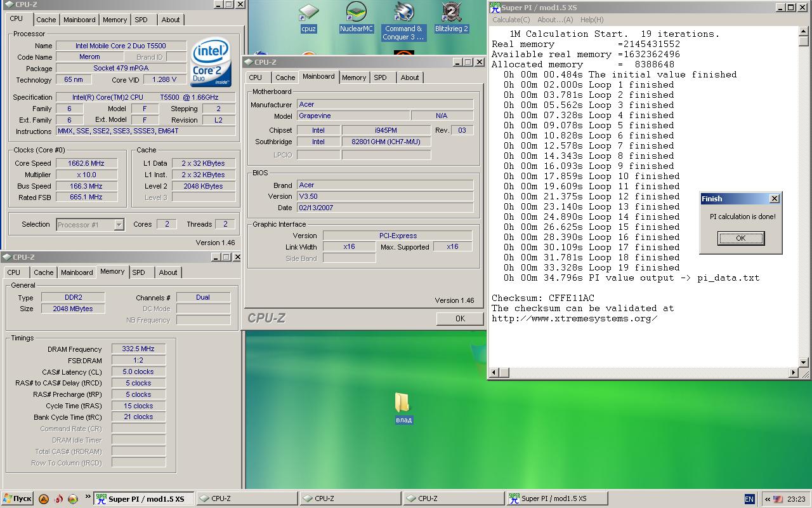This screenshot has height=508, width=812.
Task: Open the Processor #1 selection dropdown
Action: click(x=119, y=224)
